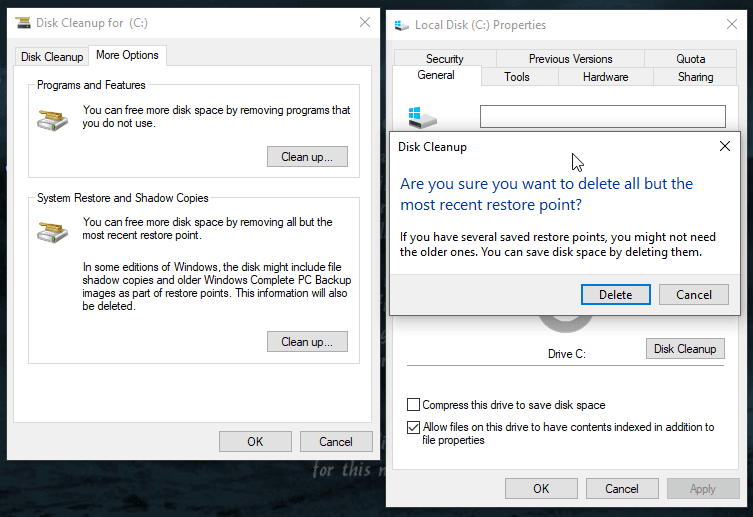
Task: Click Clean up under System Restore and Shadow Copies
Action: (x=307, y=341)
